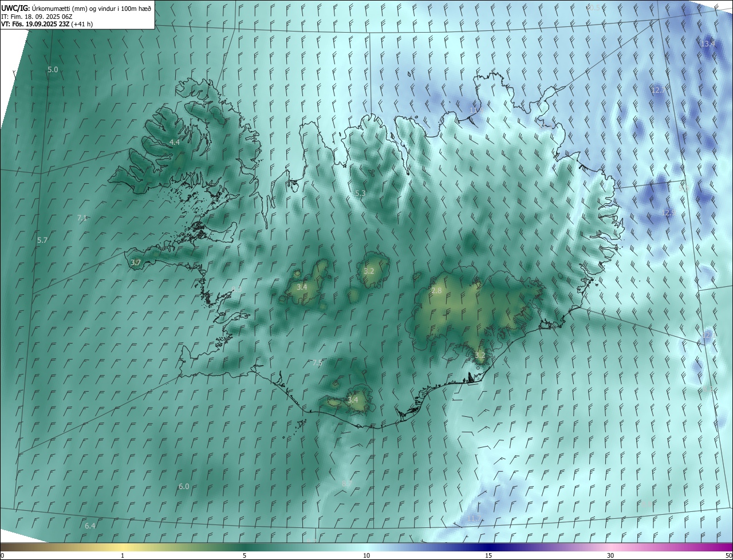Image resolution: width=733 pixels, height=560 pixels.
Task: Click the 8.7 value label south of Iceland
Action: [346, 484]
